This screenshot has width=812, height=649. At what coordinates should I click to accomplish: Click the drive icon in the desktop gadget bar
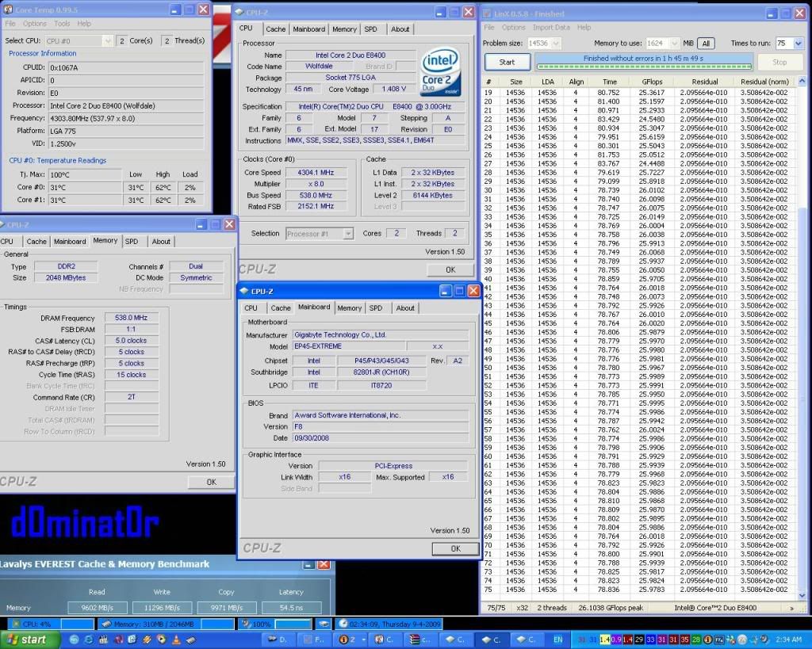point(324,624)
